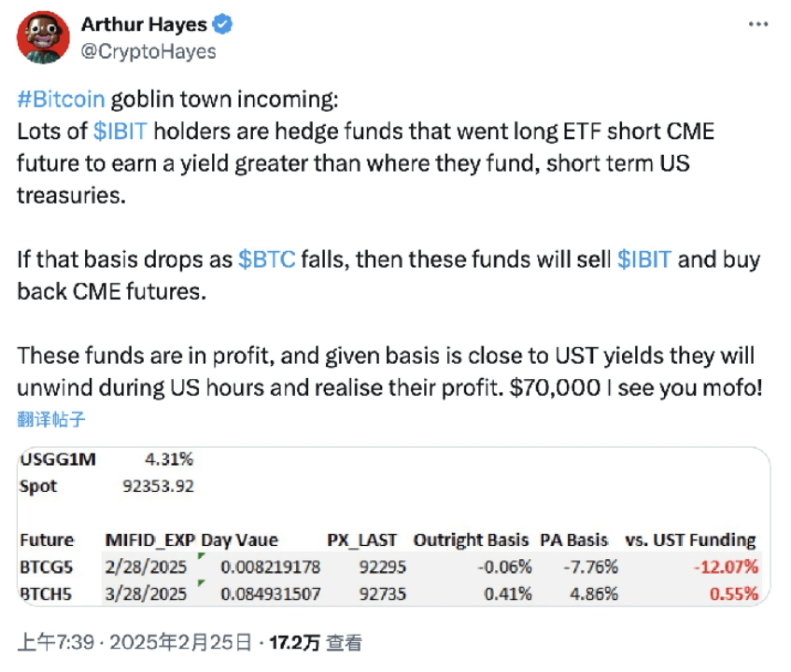Click the green marker in BTCH5 row
Screen dimensions: 791x672
201,583
